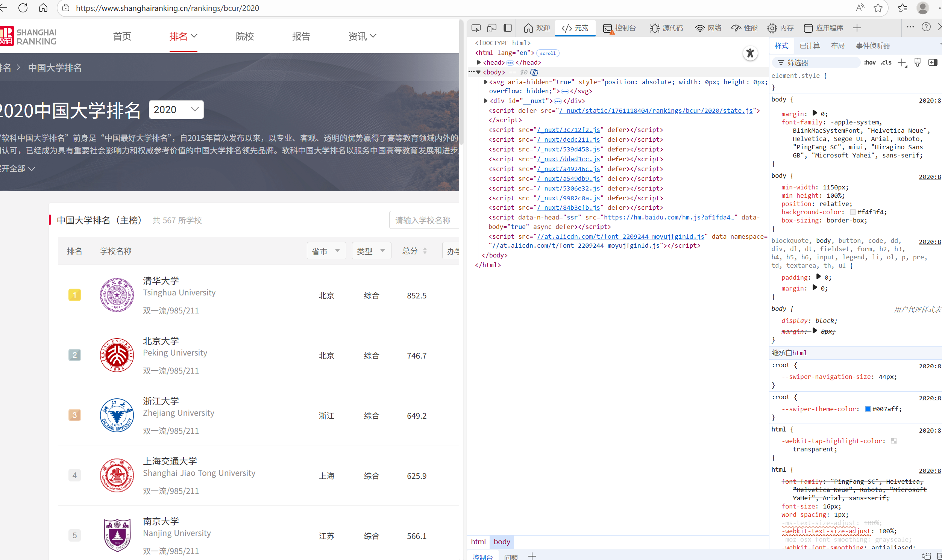The image size is (942, 560).
Task: Toggle device emulation mode icon
Action: 491,28
